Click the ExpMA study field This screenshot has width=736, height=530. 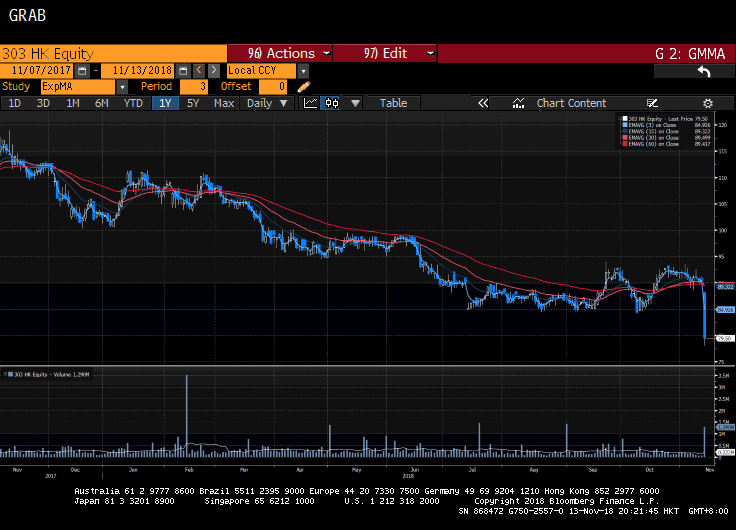pos(78,87)
